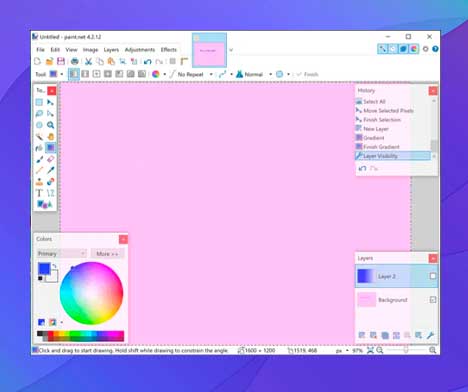Open the Effects menu
This screenshot has width=468, height=392.
[x=169, y=50]
